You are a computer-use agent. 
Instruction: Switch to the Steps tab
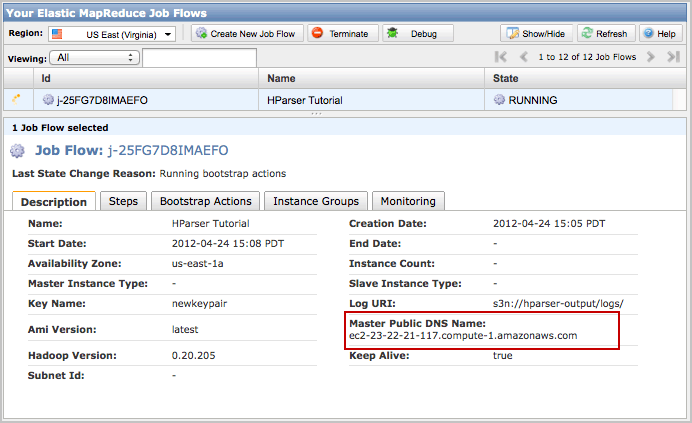[123, 201]
